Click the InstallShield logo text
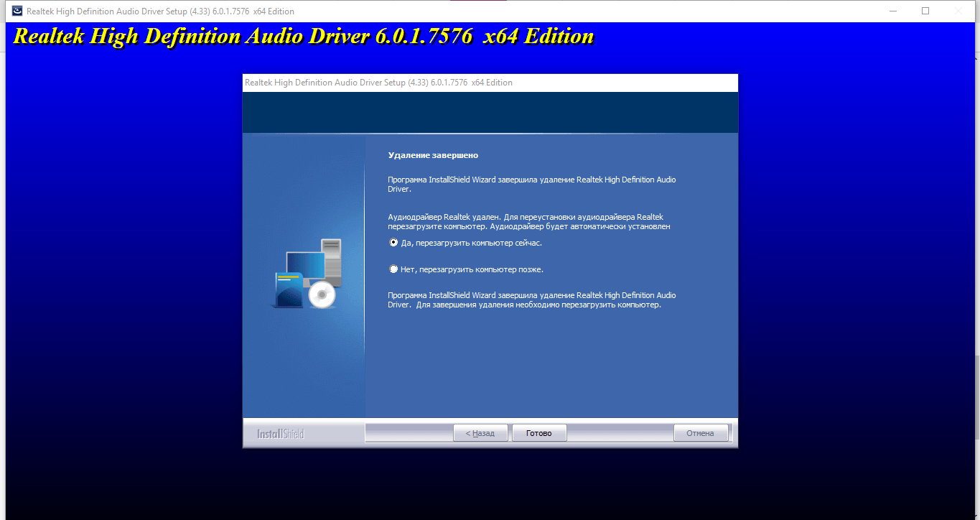The width and height of the screenshot is (980, 520). 281,434
